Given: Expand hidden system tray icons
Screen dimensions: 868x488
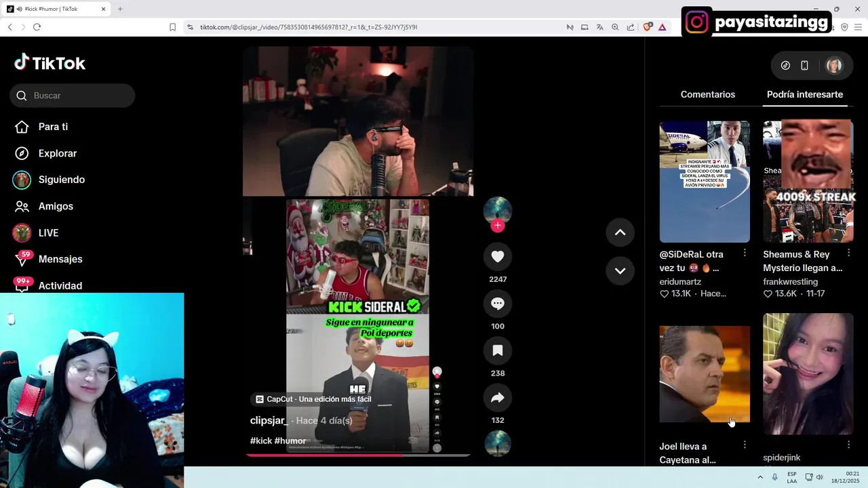Looking at the screenshot, I should point(760,477).
